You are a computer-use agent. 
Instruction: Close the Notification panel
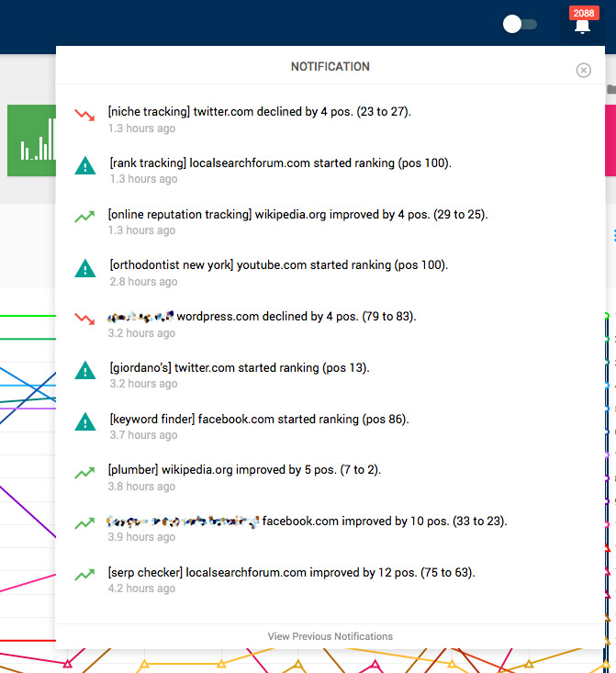(x=583, y=71)
